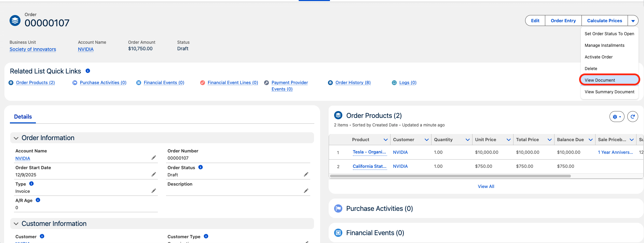The width and height of the screenshot is (644, 243).
Task: Click the Calculate Prices button
Action: tap(604, 21)
